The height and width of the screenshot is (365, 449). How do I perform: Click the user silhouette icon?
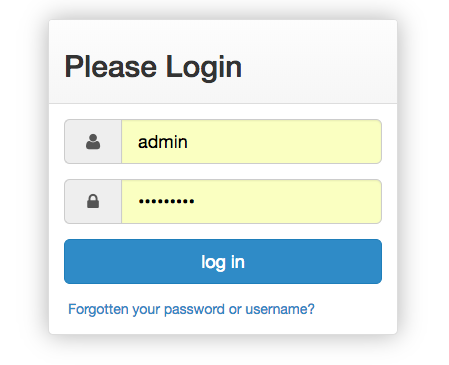[x=93, y=142]
